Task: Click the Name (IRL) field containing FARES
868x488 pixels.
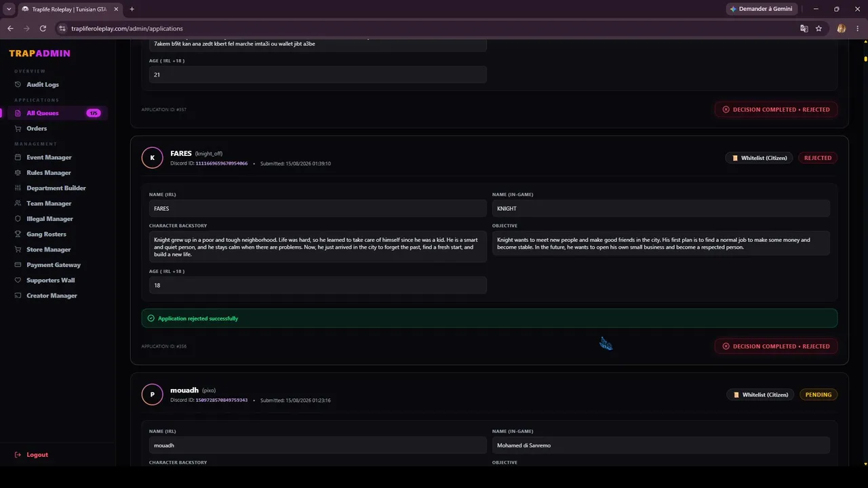Action: [317, 209]
